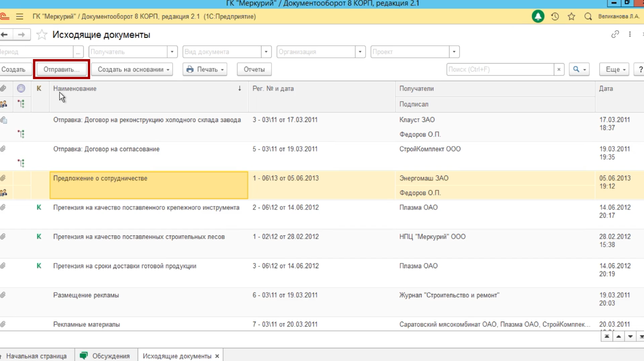
Task: Click the Дата column header
Action: click(x=620, y=89)
